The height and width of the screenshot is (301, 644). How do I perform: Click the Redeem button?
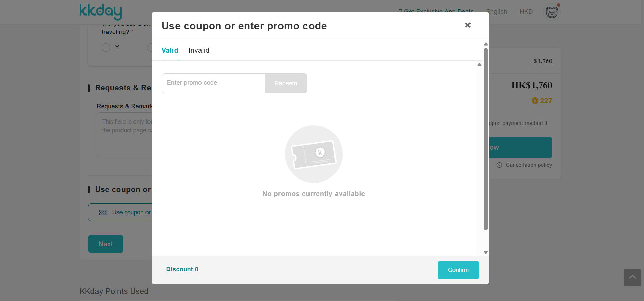pyautogui.click(x=286, y=83)
